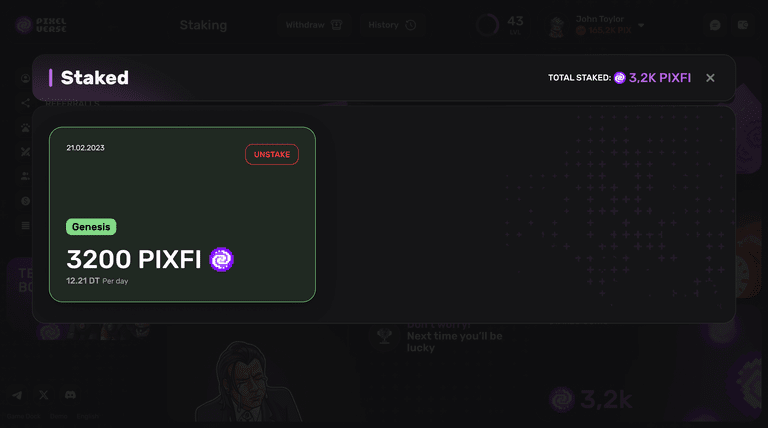This screenshot has height=428, width=768.
Task: Close the Staked dialog with the X
Action: coord(710,78)
